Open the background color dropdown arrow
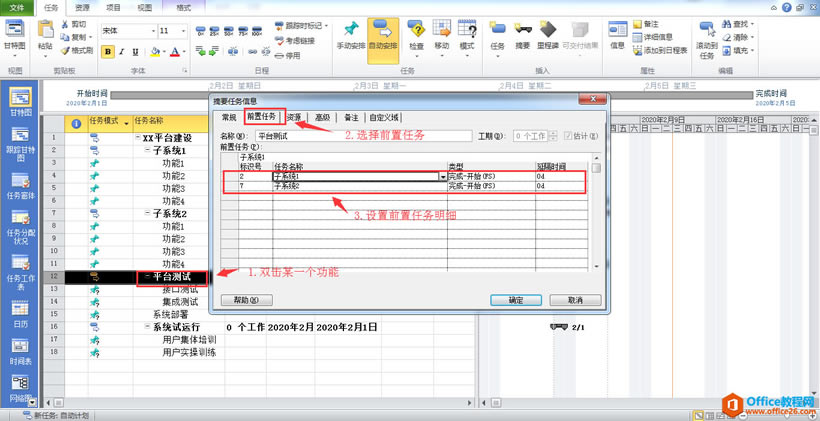Screen dimensions: 820x421 point(164,51)
